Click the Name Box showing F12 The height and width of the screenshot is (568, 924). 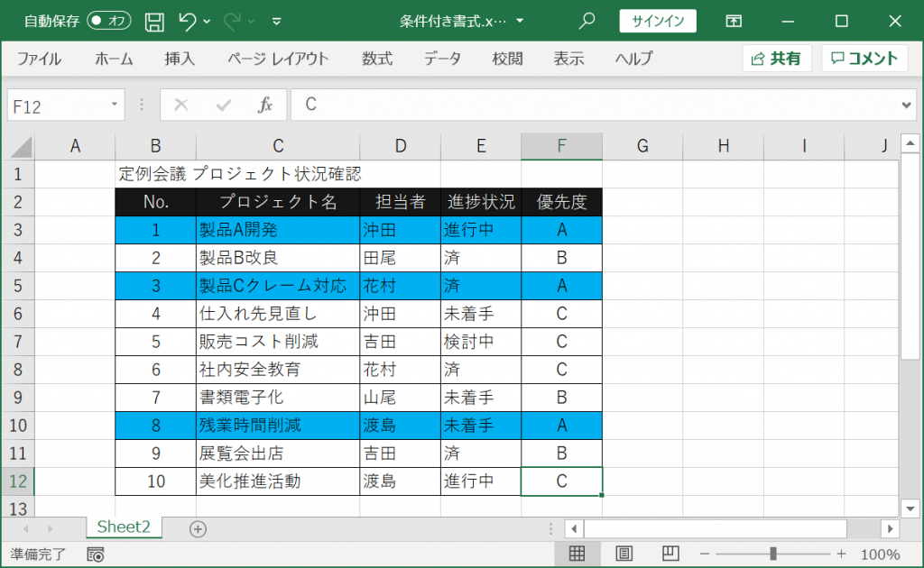[x=57, y=105]
